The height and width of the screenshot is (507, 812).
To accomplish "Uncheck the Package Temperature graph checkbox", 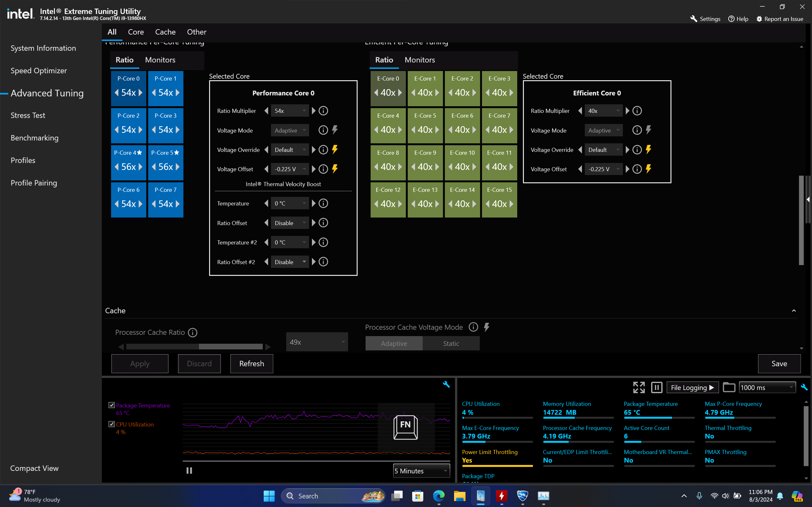I will click(112, 405).
